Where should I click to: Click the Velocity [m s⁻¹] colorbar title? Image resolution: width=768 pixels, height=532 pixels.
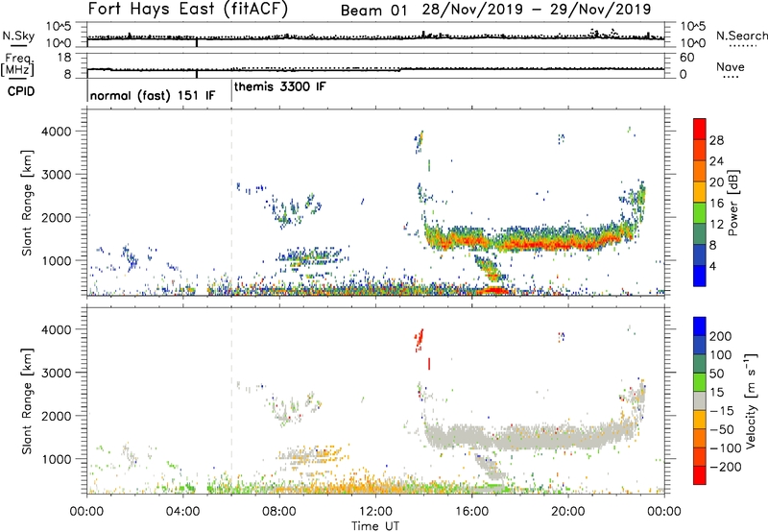coord(751,400)
